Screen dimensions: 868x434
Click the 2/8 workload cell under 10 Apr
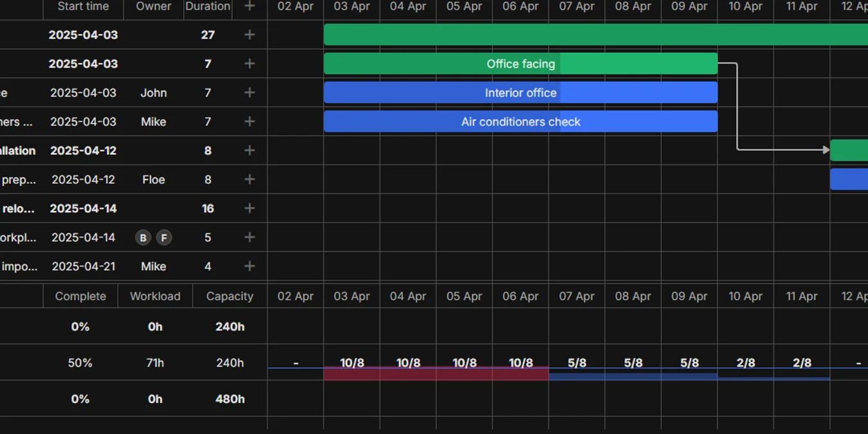[x=746, y=363]
